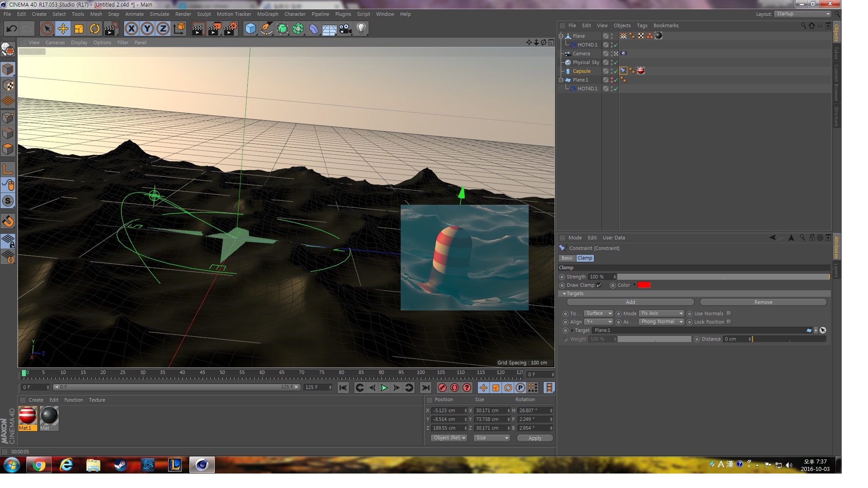
Task: Open the Size mode dropdown
Action: [491, 438]
